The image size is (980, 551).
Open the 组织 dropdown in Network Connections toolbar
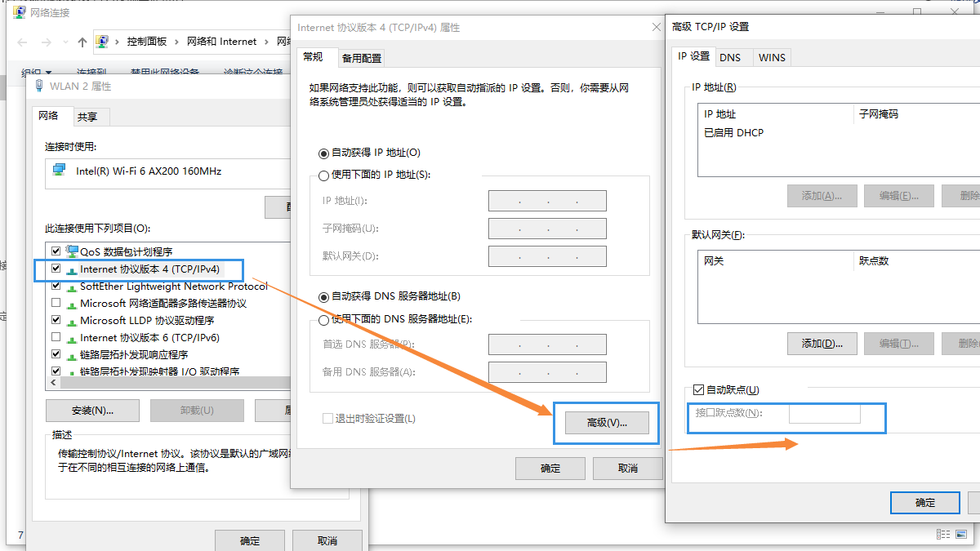click(37, 73)
